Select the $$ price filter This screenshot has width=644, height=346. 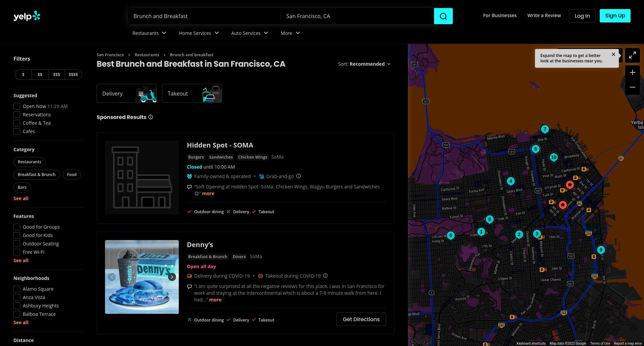[40, 74]
